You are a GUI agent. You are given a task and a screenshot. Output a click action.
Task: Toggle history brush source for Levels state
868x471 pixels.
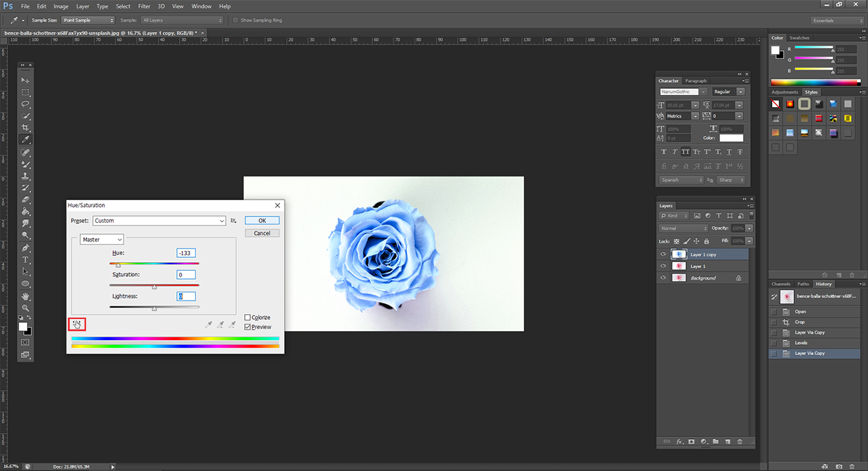pyautogui.click(x=775, y=343)
